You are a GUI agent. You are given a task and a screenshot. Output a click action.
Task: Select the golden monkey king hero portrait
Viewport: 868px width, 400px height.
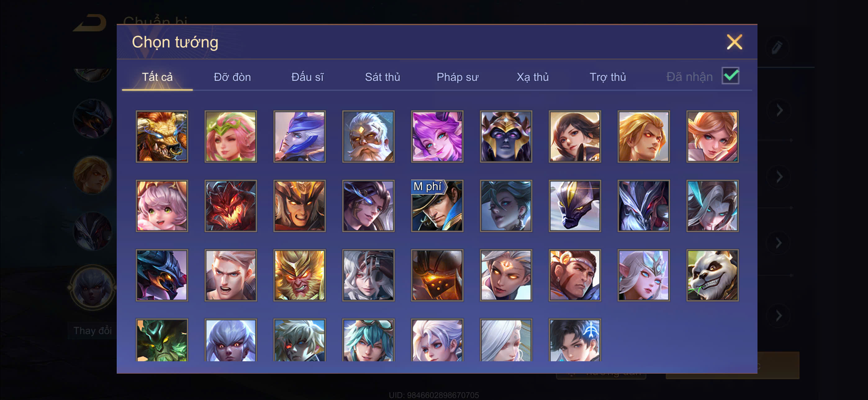coord(299,275)
